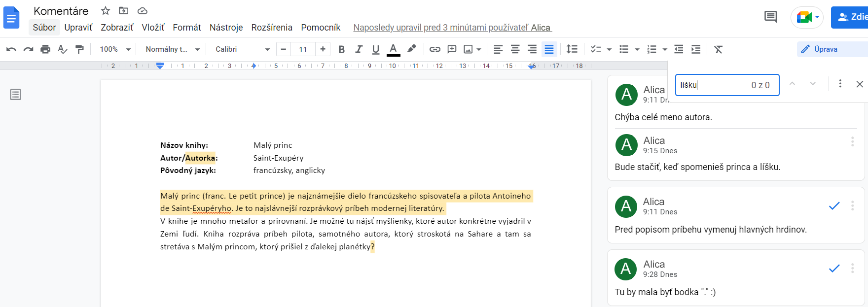This screenshot has width=868, height=307.
Task: Star the Komentáre document
Action: [x=105, y=11]
